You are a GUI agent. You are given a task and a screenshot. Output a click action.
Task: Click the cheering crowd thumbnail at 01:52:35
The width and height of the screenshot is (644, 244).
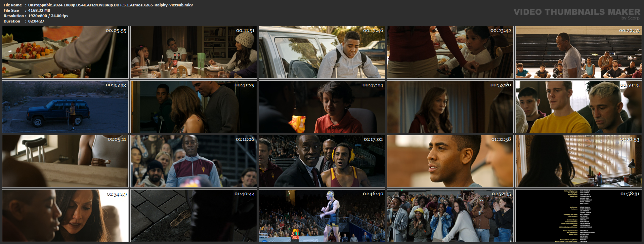coord(450,215)
